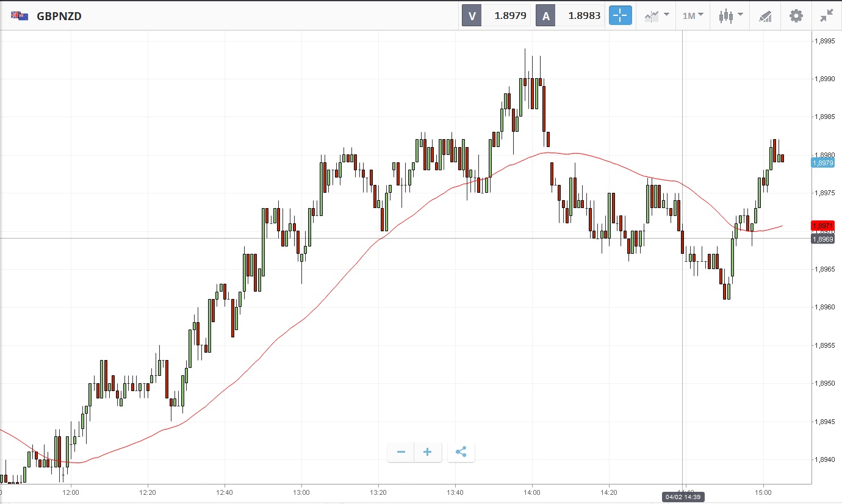Image resolution: width=842 pixels, height=504 pixels.
Task: Open the drawing tools icon
Action: click(x=765, y=16)
